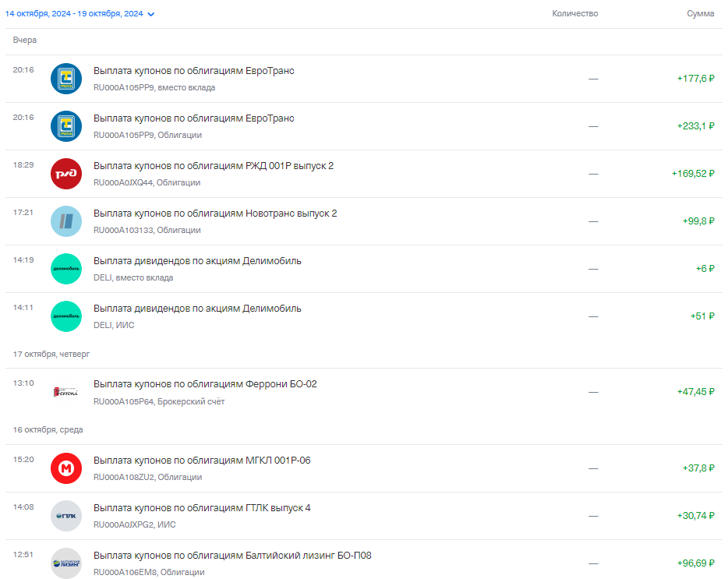Click the МГКЛ red M logo icon

(66, 468)
